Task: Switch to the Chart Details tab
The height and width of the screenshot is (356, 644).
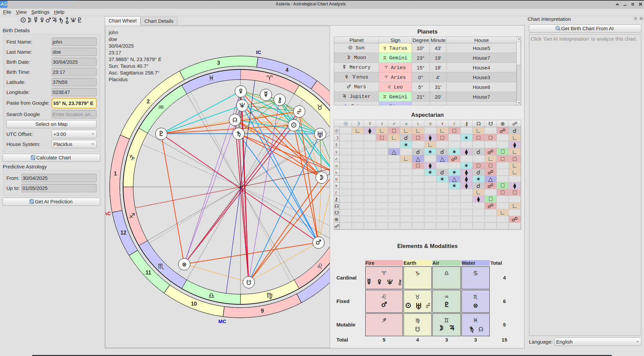Action: click(x=159, y=21)
